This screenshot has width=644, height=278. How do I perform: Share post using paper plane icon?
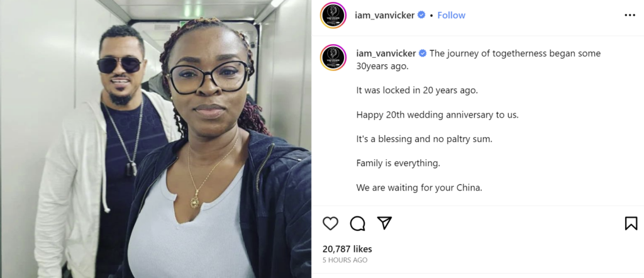[x=384, y=223]
